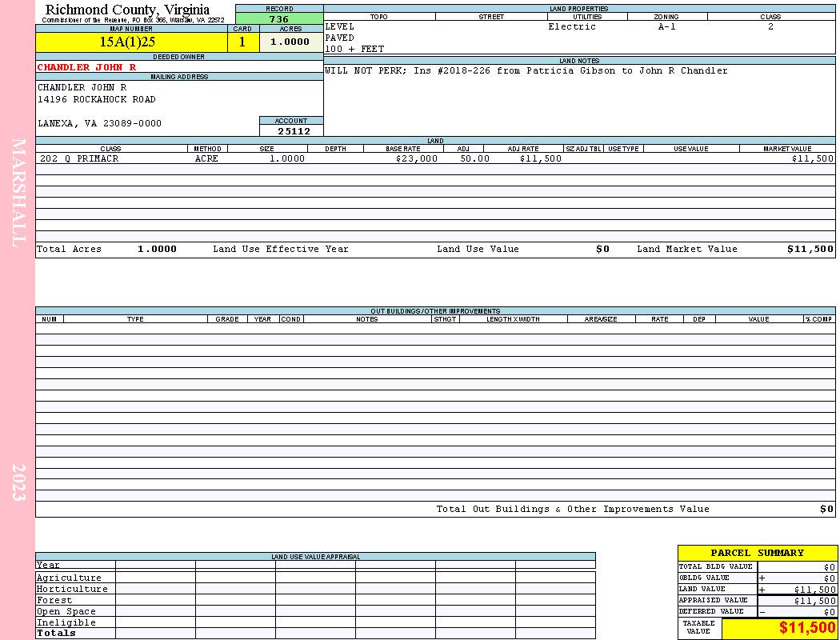Click adjusted rate $11,500 in land row
The image size is (840, 640).
tap(541, 158)
